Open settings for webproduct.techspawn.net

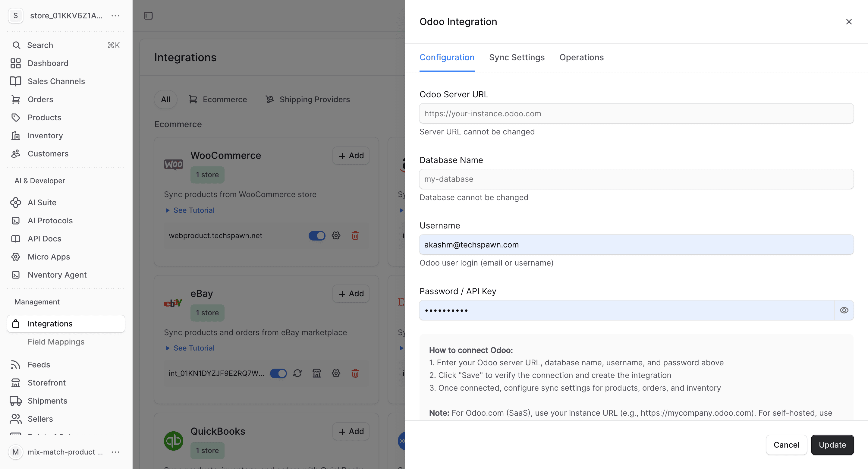pos(336,235)
